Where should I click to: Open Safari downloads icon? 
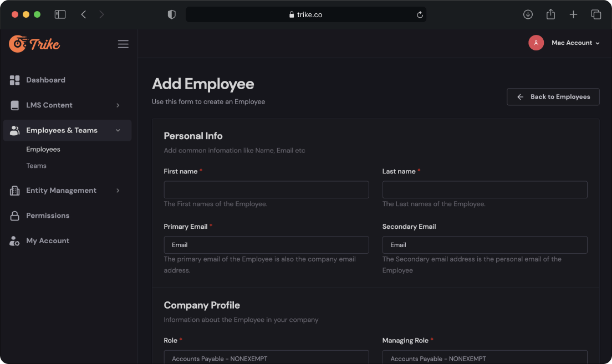528,15
